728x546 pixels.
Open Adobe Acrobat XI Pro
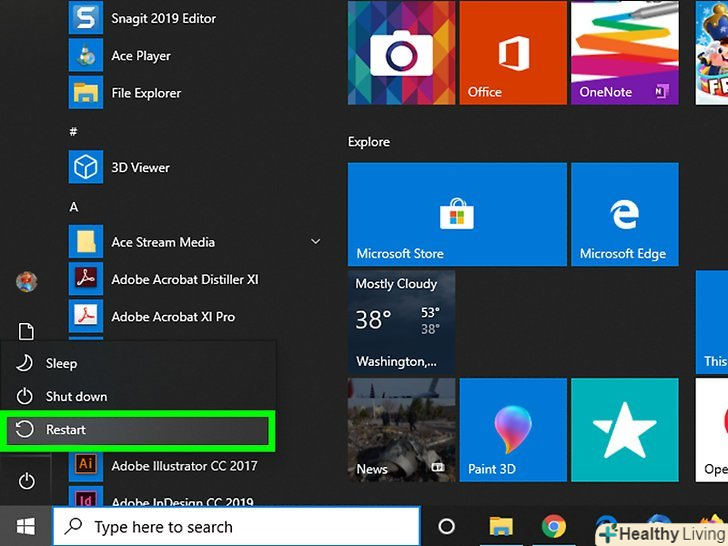pyautogui.click(x=173, y=316)
